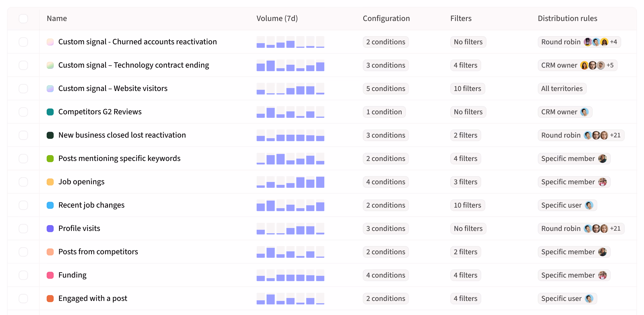644x315 pixels.
Task: Click the teal icon for Competitors G2 Reviews
Action: coord(50,112)
